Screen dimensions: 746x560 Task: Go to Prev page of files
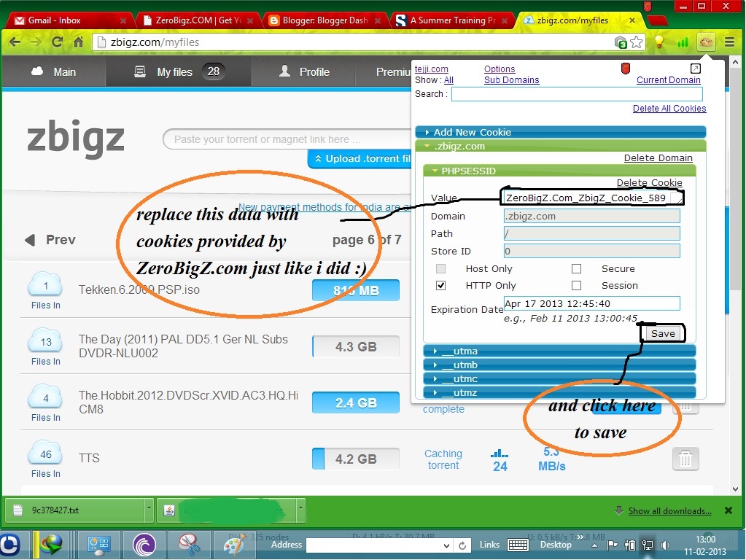tap(50, 240)
